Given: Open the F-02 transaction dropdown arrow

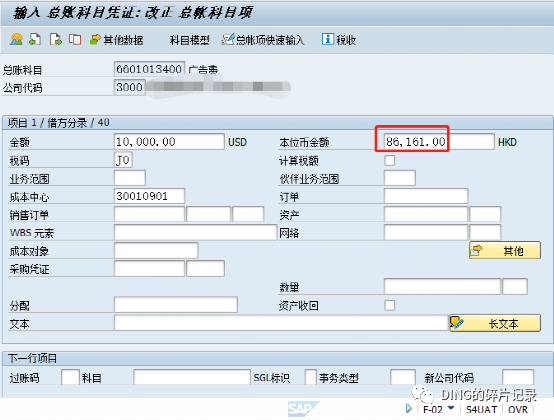Looking at the screenshot, I should tap(451, 408).
